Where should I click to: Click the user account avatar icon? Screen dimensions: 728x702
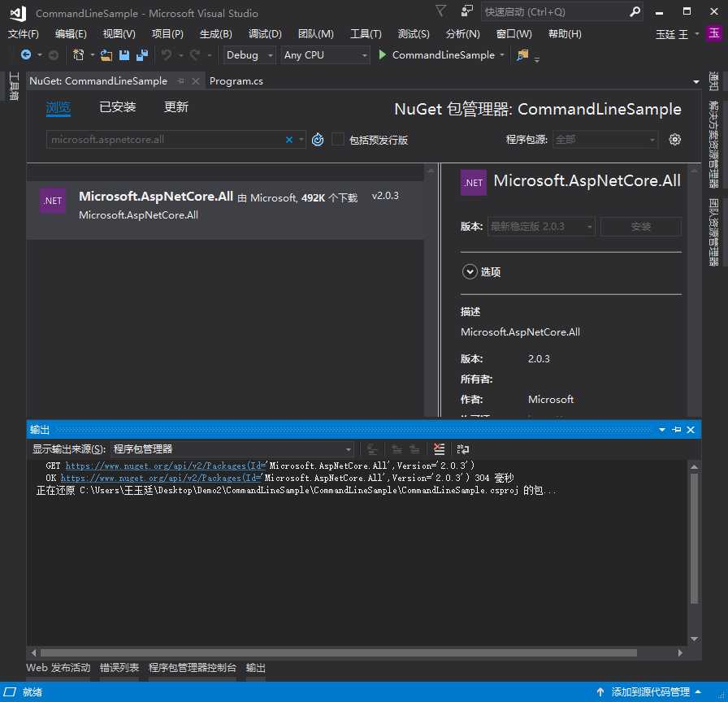pyautogui.click(x=713, y=33)
